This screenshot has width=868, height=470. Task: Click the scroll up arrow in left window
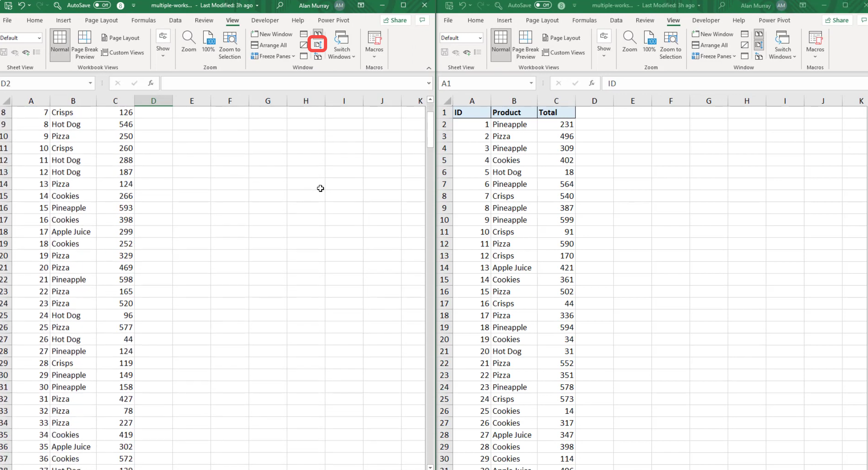(x=430, y=99)
